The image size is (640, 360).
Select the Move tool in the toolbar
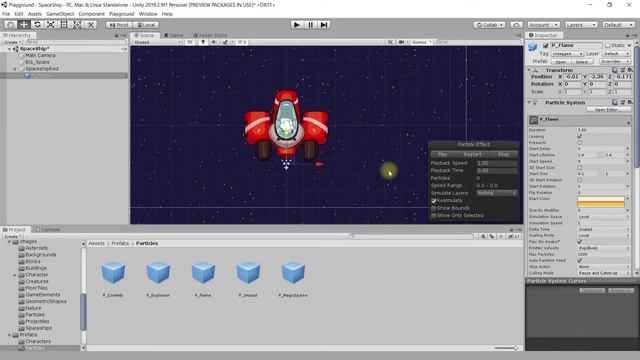click(x=24, y=24)
